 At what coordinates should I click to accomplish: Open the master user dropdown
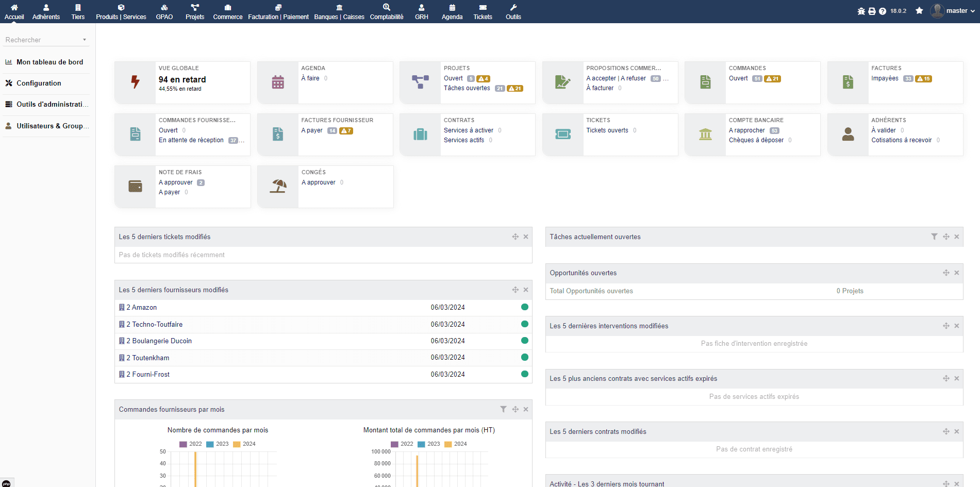click(x=953, y=11)
